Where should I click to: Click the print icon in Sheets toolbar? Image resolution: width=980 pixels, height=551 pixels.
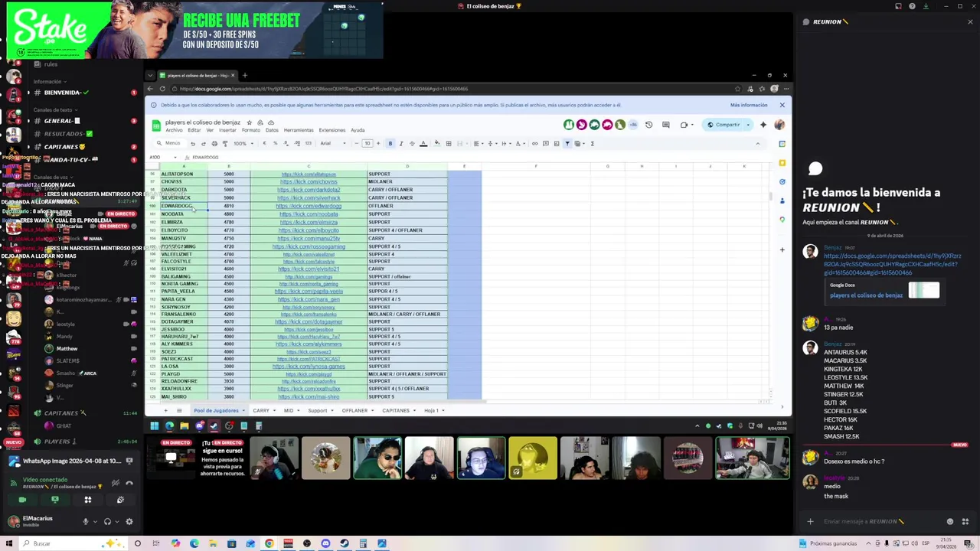[x=214, y=143]
